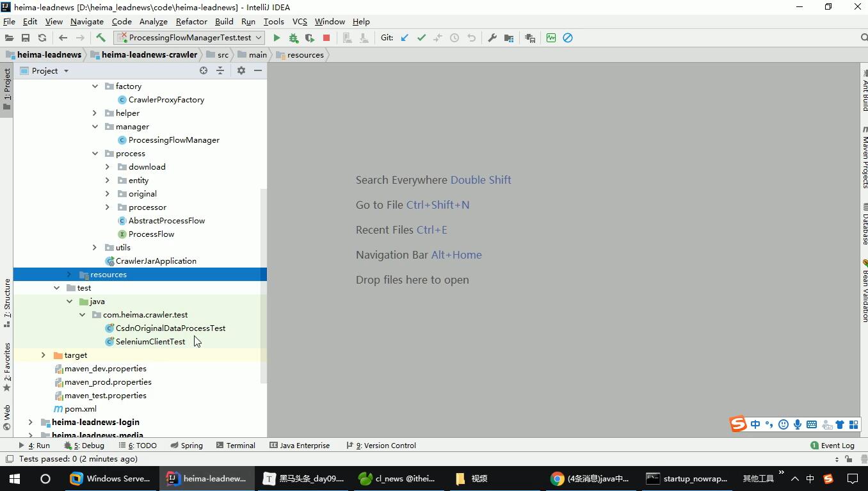
Task: Expand the helper folder
Action: tap(95, 113)
